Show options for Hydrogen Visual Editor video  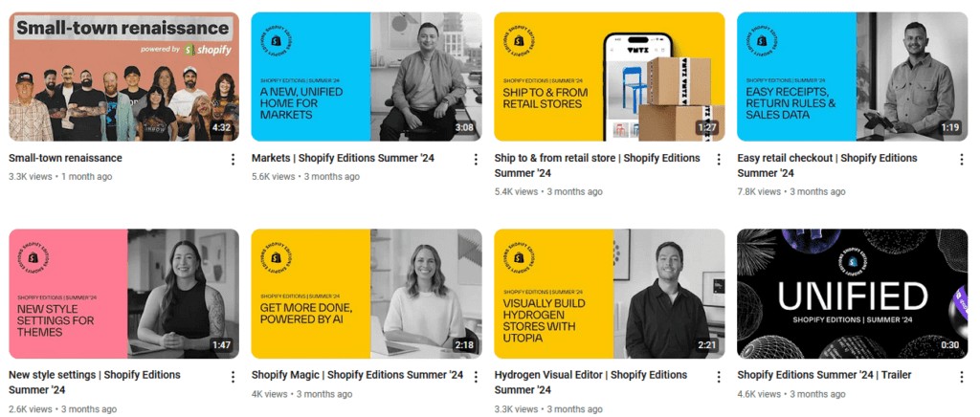click(719, 376)
